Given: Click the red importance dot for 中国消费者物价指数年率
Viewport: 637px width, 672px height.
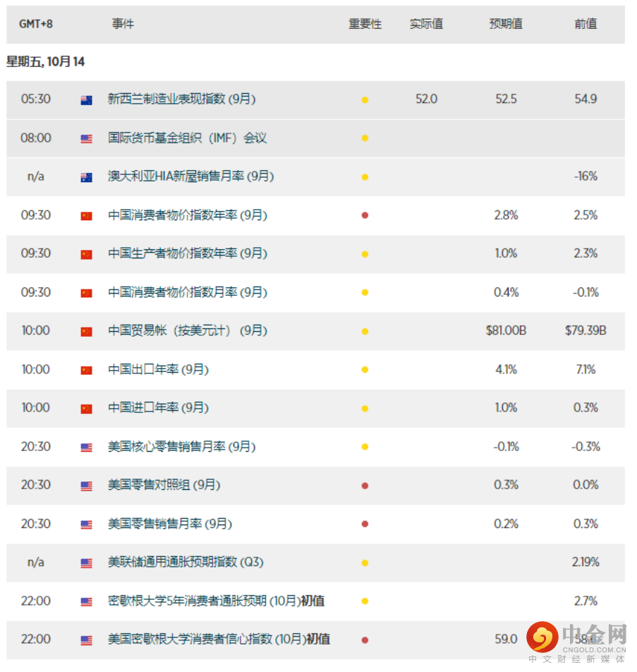Looking at the screenshot, I should coord(365,215).
